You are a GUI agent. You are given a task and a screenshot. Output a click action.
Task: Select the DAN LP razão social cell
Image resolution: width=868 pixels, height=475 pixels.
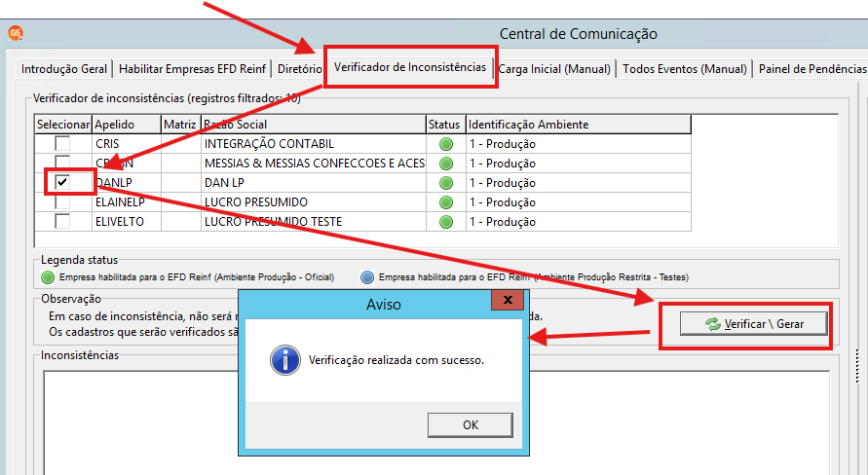tap(314, 182)
